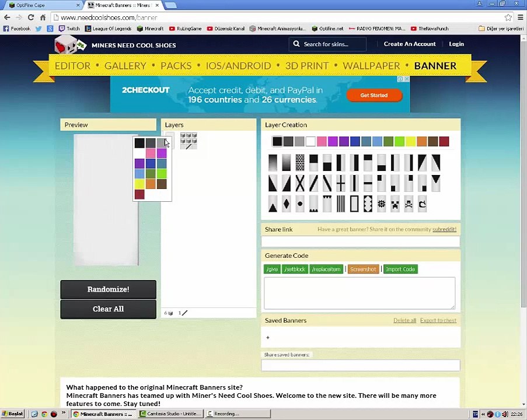Choose the bottom indented edge pattern
This screenshot has height=420, width=527.
(x=313, y=204)
